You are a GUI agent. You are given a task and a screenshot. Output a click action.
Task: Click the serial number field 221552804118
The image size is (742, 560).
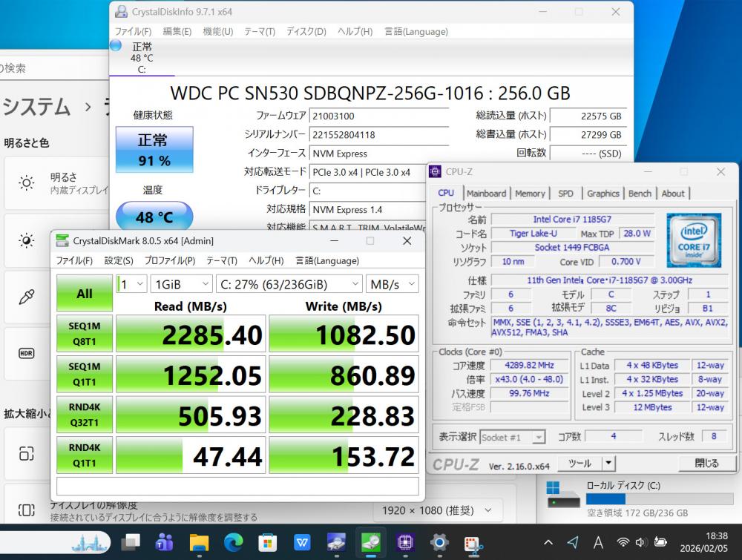tap(378, 135)
